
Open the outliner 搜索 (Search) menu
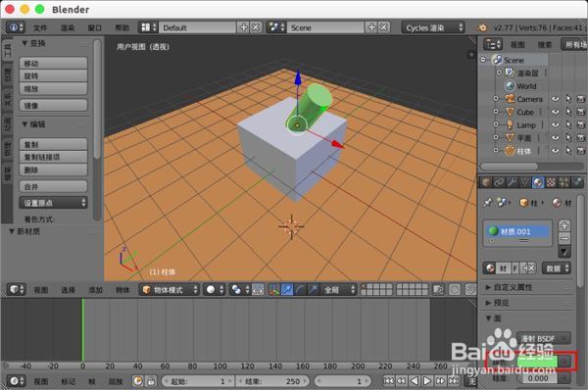tap(545, 45)
